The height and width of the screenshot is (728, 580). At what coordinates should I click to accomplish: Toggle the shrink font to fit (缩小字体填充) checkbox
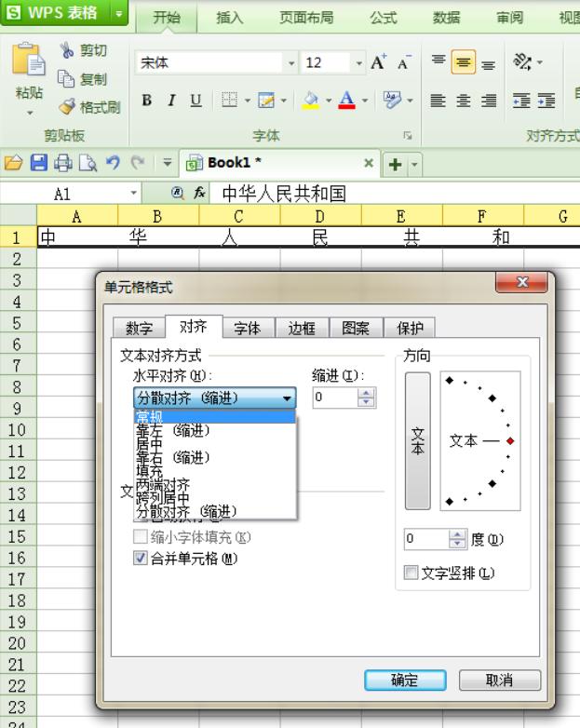coord(141,537)
